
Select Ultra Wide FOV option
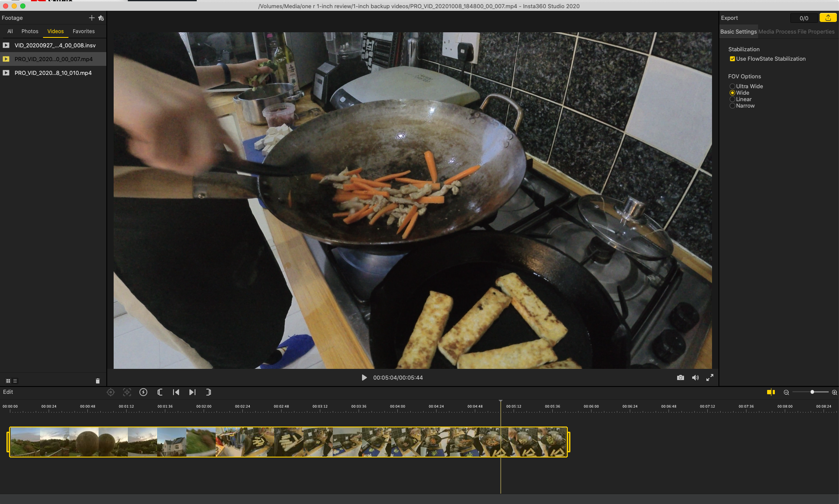tap(732, 87)
